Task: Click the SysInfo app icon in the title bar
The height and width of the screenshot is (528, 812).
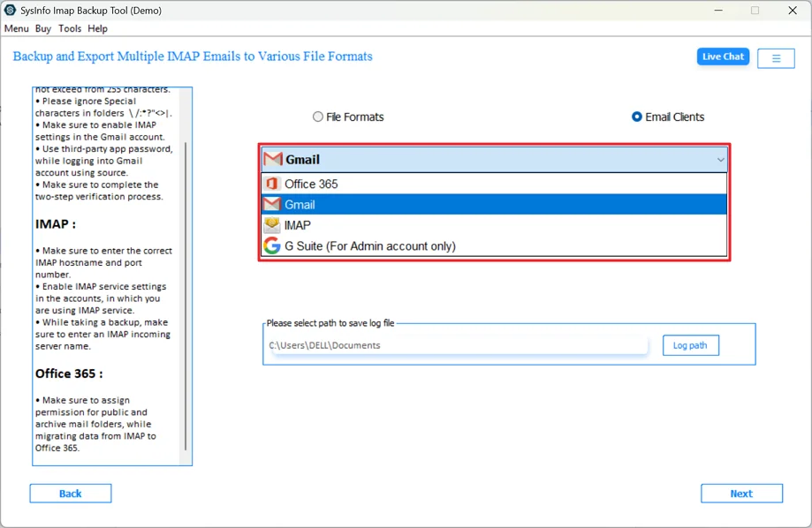Action: (9, 10)
